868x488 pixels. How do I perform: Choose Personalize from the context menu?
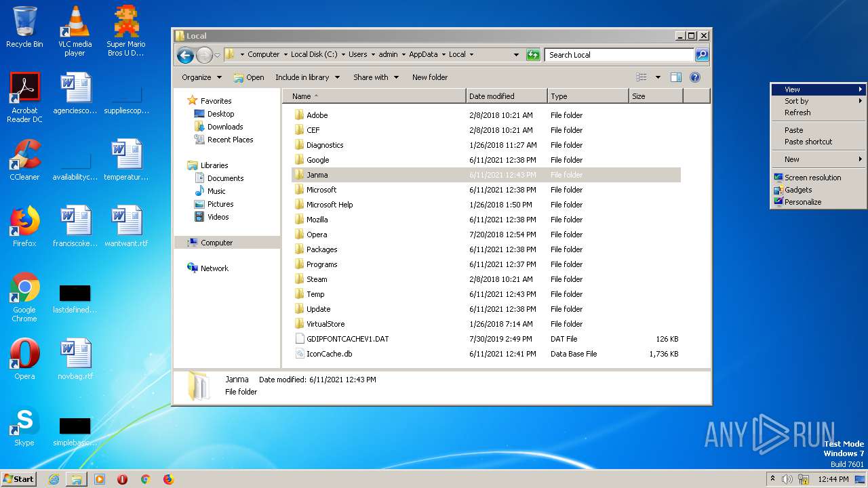pos(818,202)
